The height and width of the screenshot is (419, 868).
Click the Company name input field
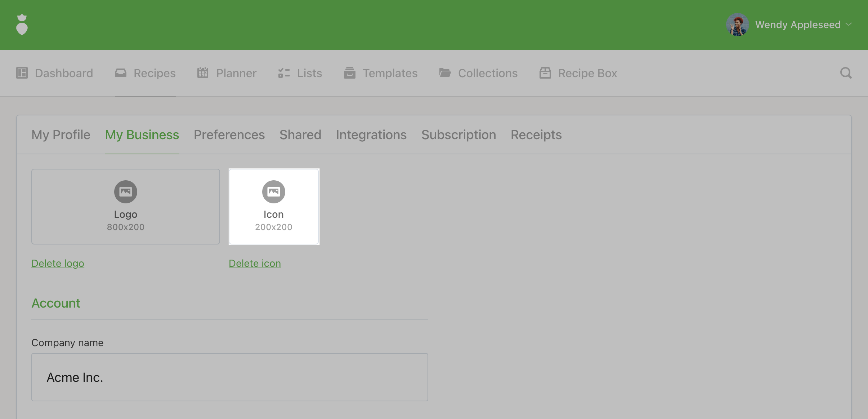229,377
